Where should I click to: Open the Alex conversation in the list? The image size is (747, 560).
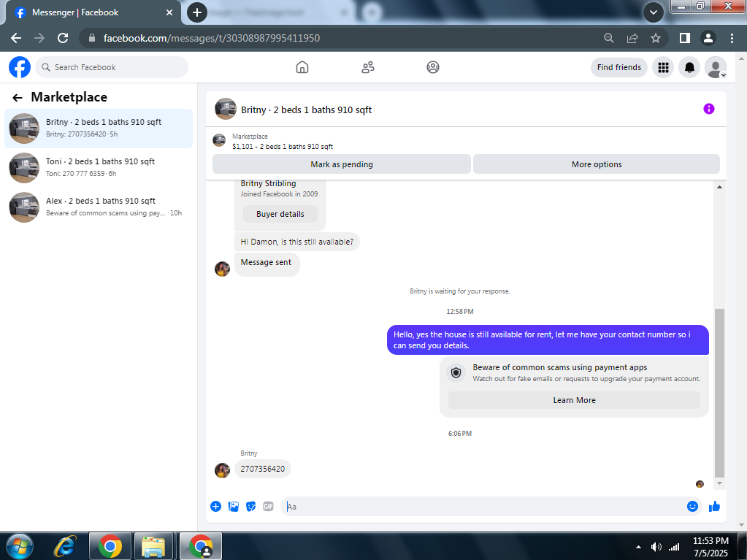[x=99, y=207]
